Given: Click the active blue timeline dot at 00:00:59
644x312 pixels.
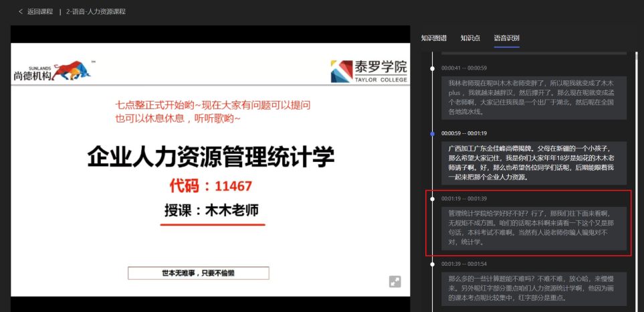Looking at the screenshot, I should (432, 134).
